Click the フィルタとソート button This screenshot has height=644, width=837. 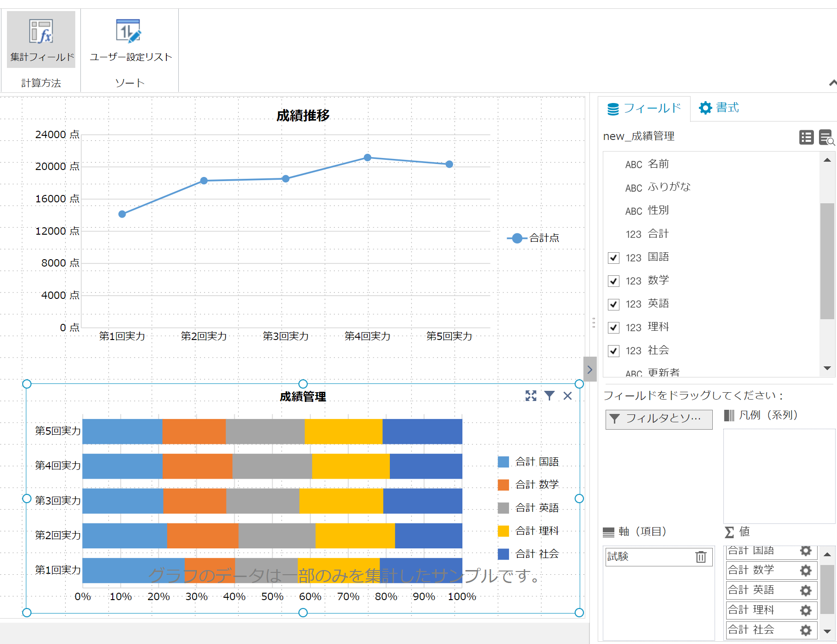tap(659, 419)
